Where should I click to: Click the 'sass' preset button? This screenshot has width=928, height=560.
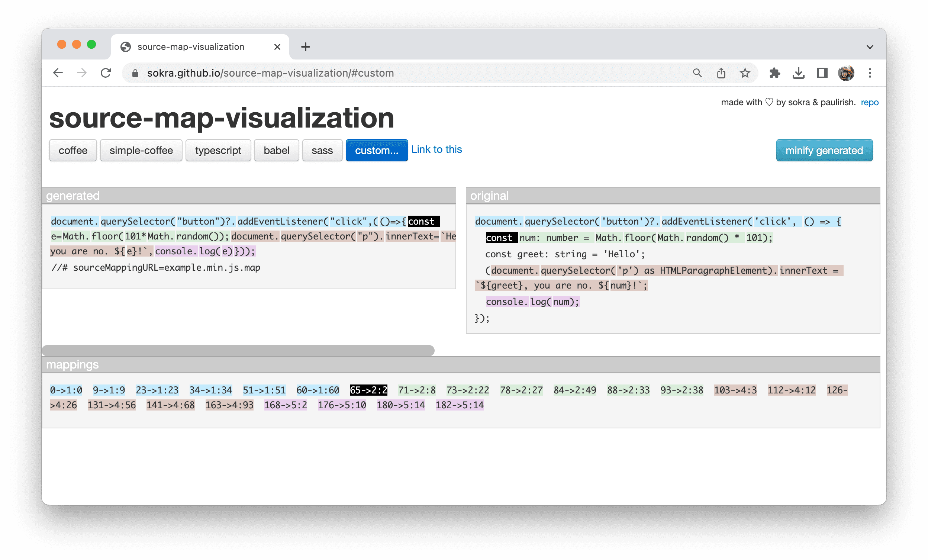320,150
